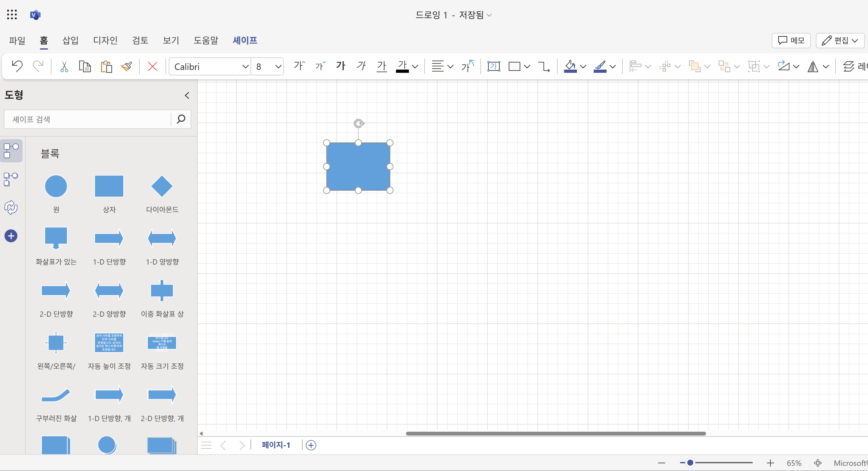Open the 셰이프 contextual tab
868x471 pixels.
tap(245, 41)
